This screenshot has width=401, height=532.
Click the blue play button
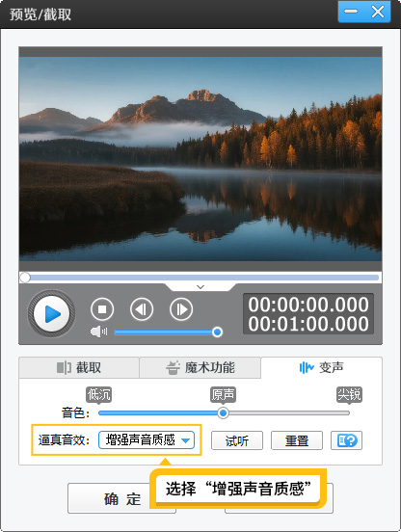[x=51, y=313]
